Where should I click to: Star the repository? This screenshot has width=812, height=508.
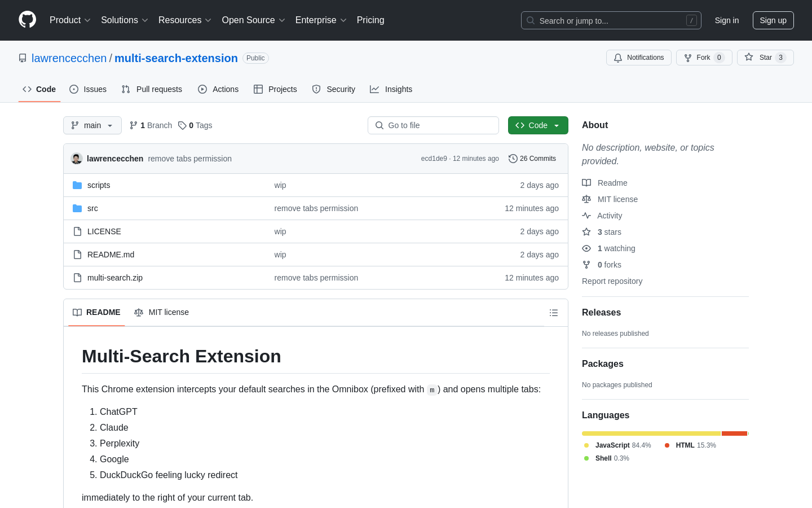pos(765,58)
